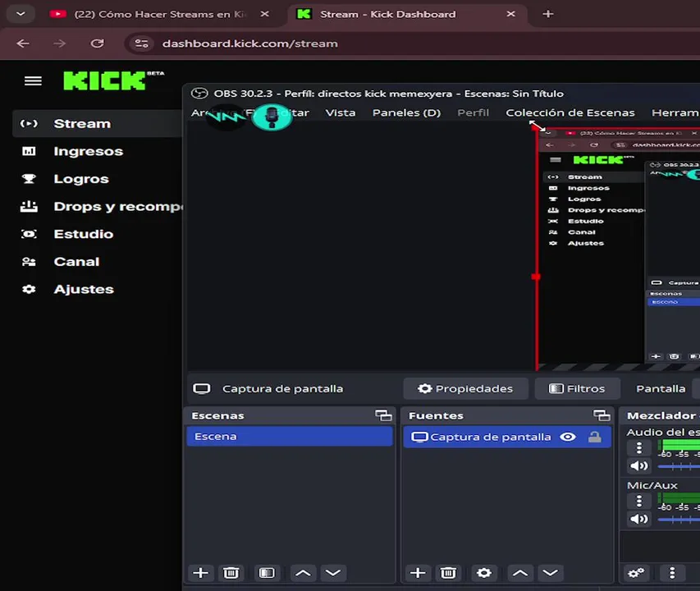Mute the Mic/Aux channel
Screen dimensions: 700x591
[x=638, y=519]
